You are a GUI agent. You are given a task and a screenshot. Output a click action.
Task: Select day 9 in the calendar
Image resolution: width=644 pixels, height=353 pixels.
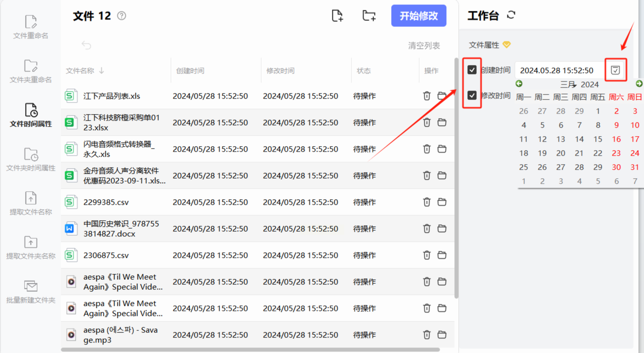(x=616, y=125)
